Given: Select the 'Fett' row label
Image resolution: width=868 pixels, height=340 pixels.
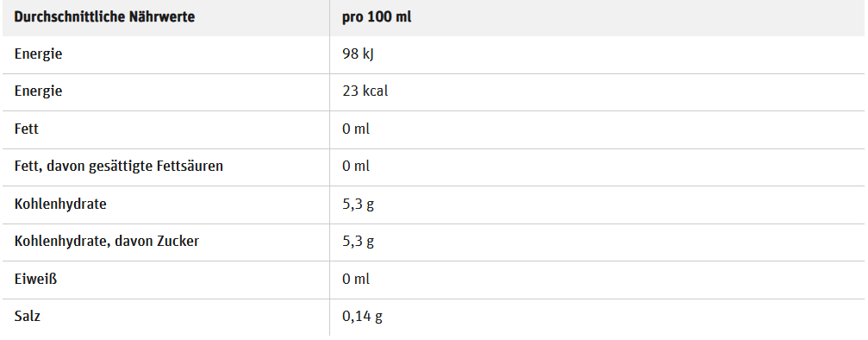Looking at the screenshot, I should [x=27, y=129].
